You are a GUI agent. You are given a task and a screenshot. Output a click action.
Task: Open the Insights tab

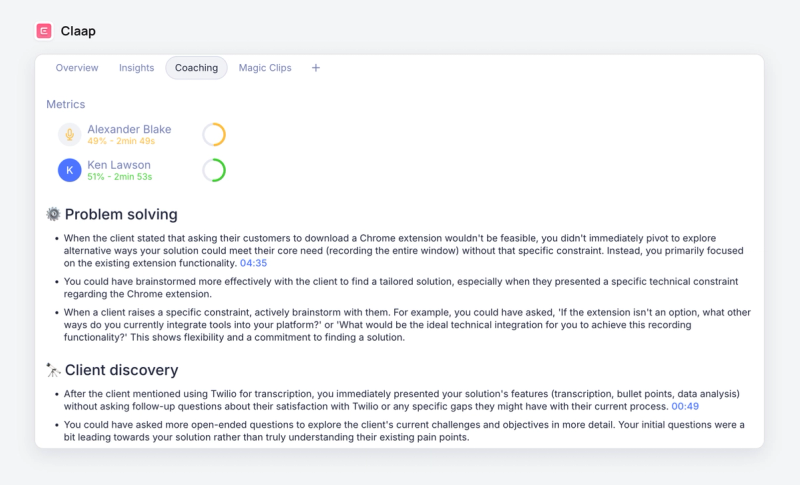pyautogui.click(x=136, y=68)
